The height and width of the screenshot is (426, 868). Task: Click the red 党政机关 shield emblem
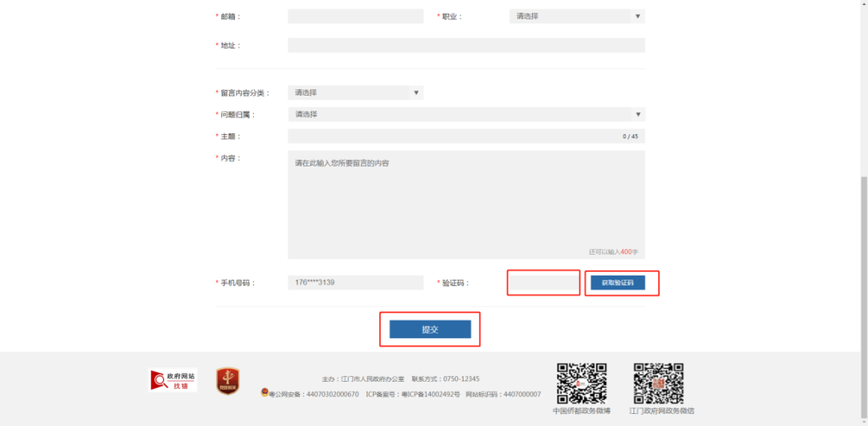(x=227, y=380)
